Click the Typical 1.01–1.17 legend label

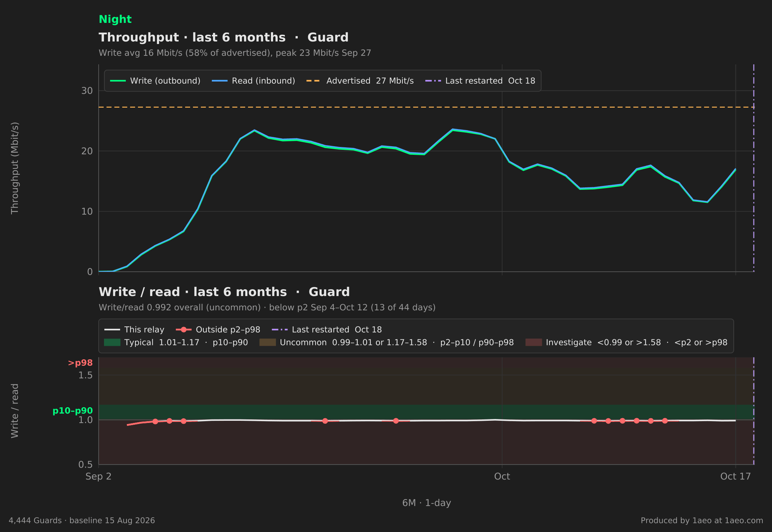click(186, 343)
